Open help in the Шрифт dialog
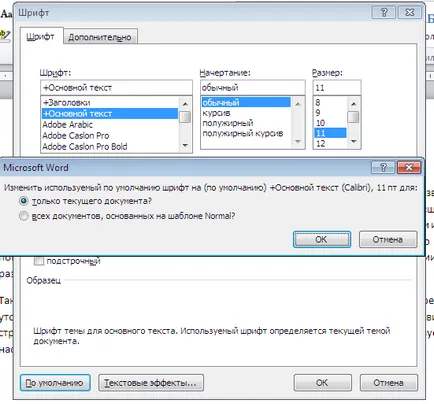 tap(384, 13)
